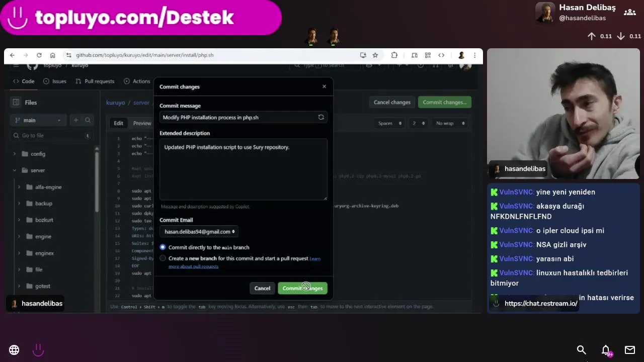
Task: Click the file tree scrollbar
Action: point(97,181)
